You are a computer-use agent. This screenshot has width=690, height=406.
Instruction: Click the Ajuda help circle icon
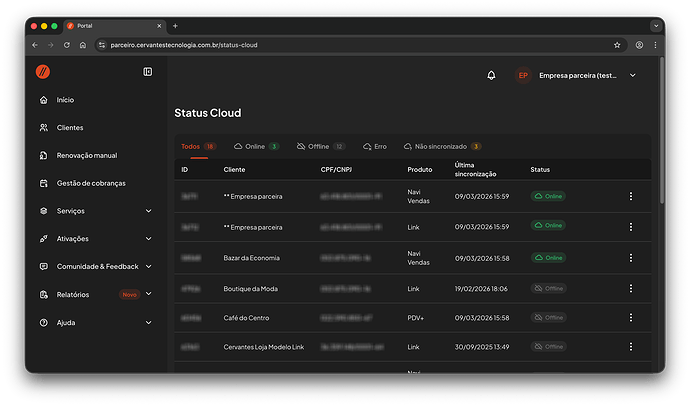click(x=44, y=322)
